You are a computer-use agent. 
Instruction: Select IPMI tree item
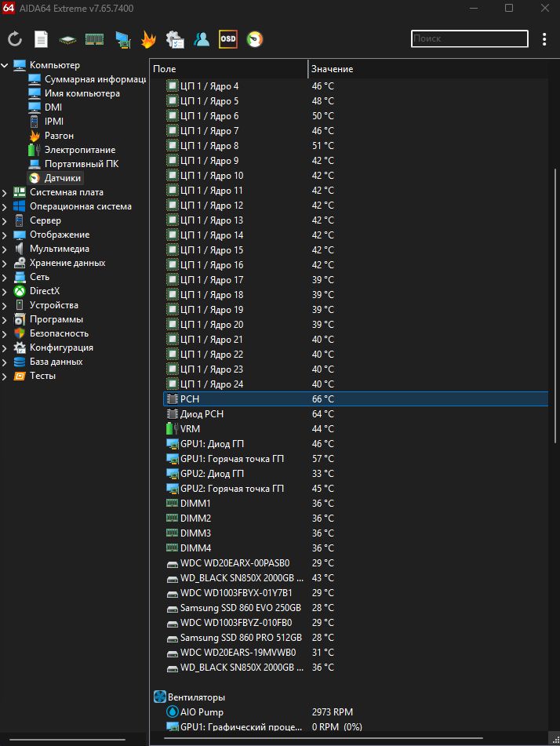click(x=46, y=122)
